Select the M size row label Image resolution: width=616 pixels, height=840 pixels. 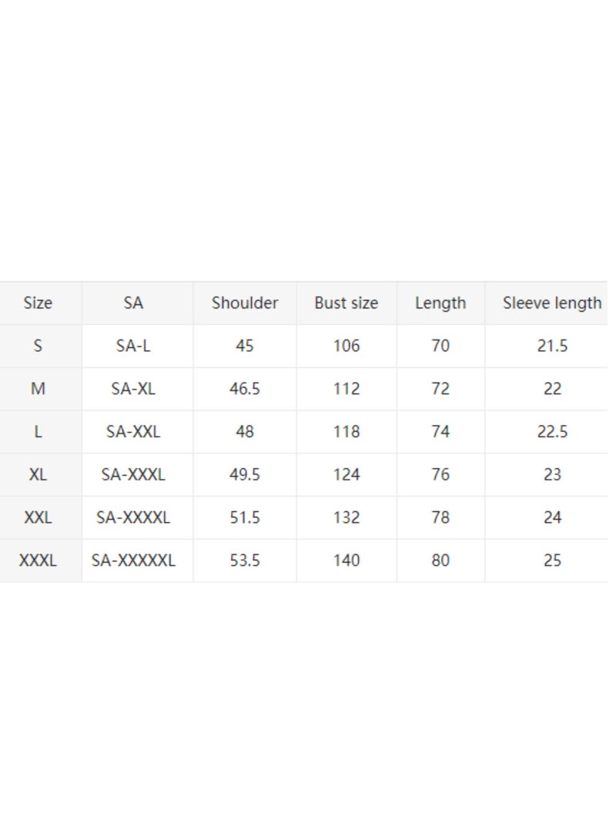(38, 389)
